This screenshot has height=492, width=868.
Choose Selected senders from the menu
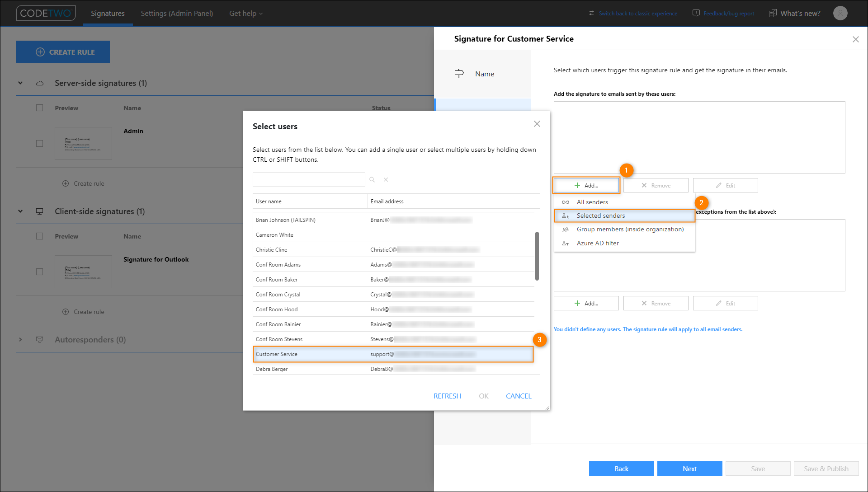coord(624,216)
